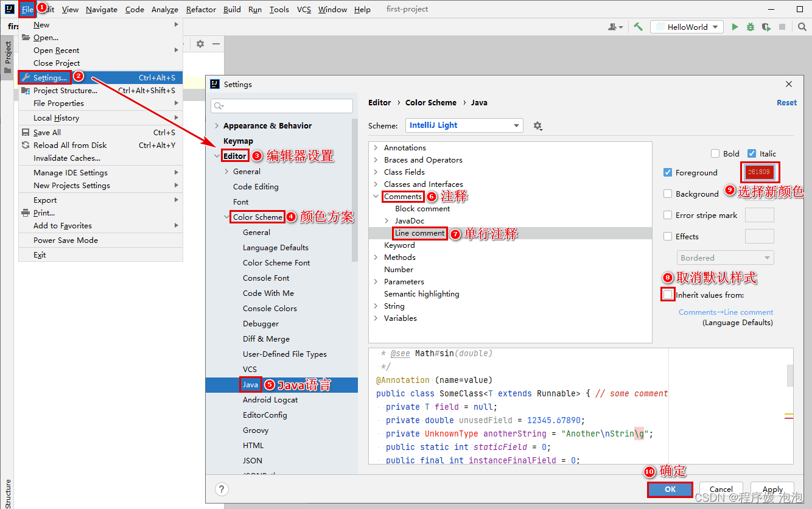Enable Error stripe mark checkbox

pyautogui.click(x=668, y=215)
